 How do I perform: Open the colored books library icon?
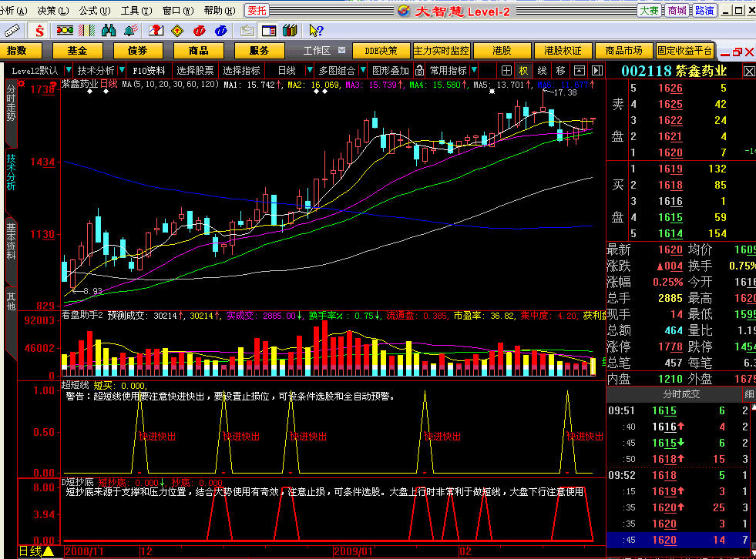[x=290, y=30]
